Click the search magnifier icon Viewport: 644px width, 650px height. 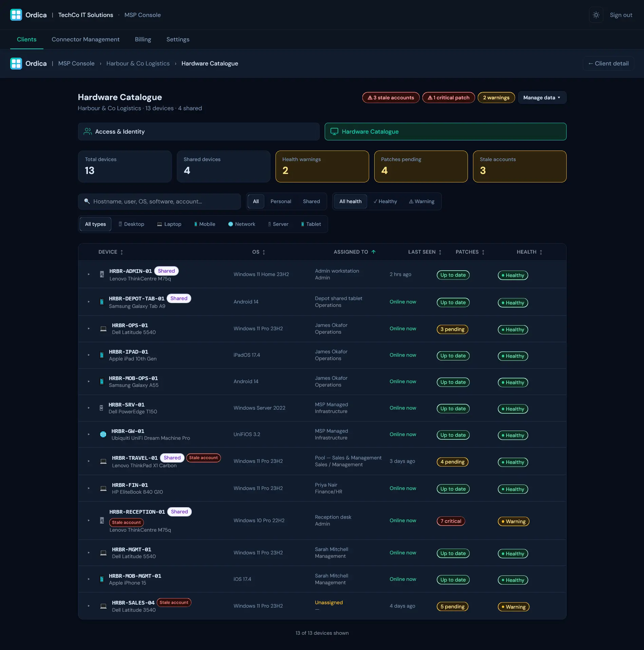pyautogui.click(x=87, y=201)
